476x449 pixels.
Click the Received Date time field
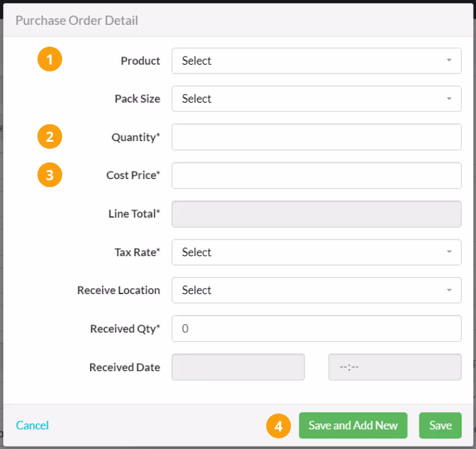pyautogui.click(x=395, y=367)
